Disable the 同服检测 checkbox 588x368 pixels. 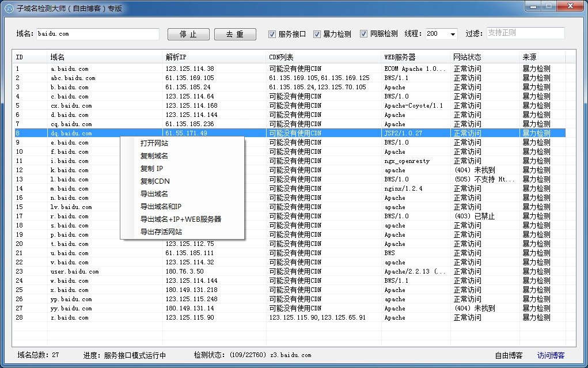point(364,34)
